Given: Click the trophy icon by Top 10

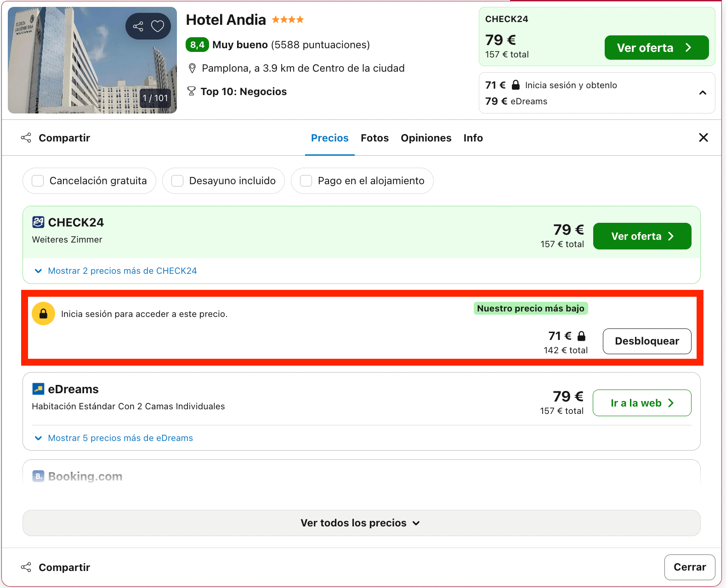Looking at the screenshot, I should 192,91.
